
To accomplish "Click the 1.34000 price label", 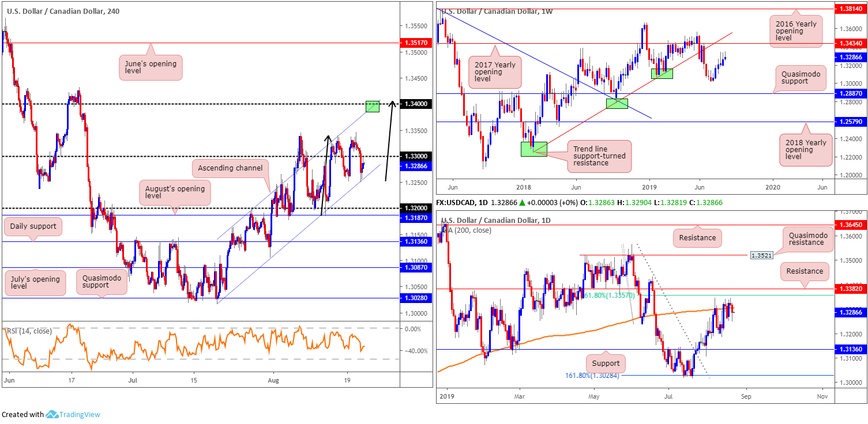I will [417, 104].
